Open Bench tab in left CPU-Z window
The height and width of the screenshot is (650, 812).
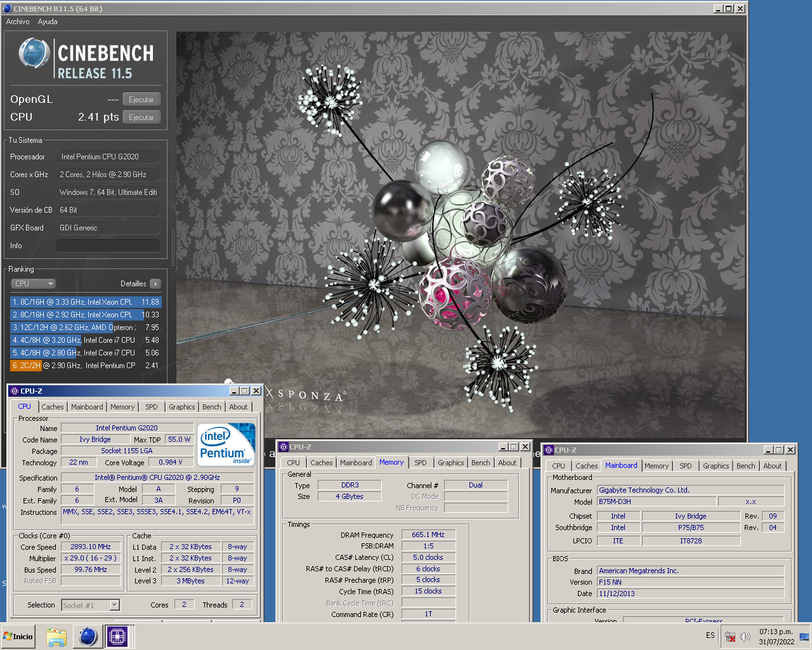pyautogui.click(x=212, y=407)
